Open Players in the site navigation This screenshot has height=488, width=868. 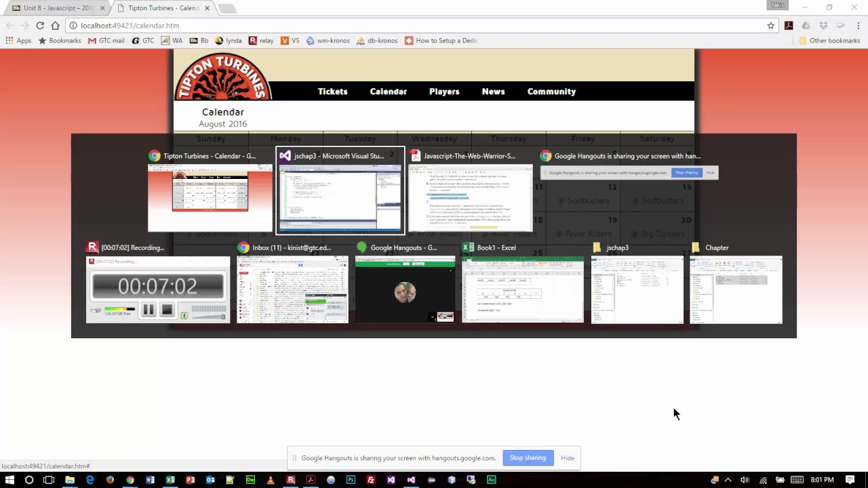[x=444, y=91]
